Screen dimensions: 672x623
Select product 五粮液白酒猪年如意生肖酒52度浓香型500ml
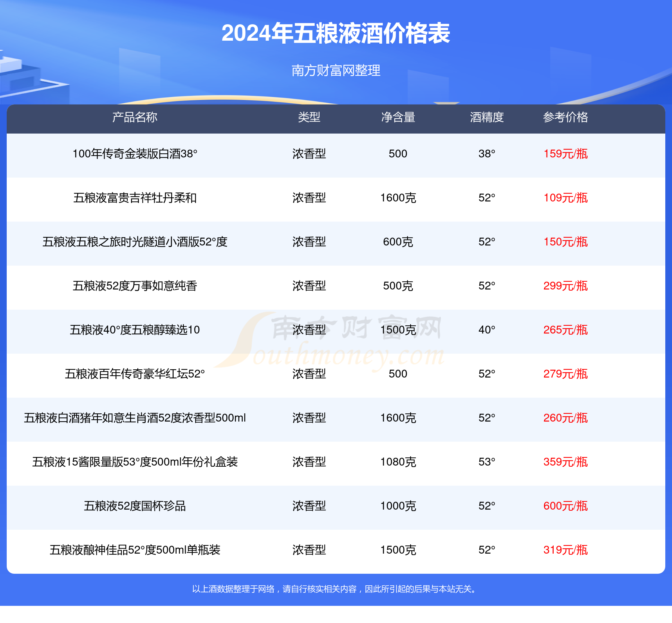click(x=135, y=418)
